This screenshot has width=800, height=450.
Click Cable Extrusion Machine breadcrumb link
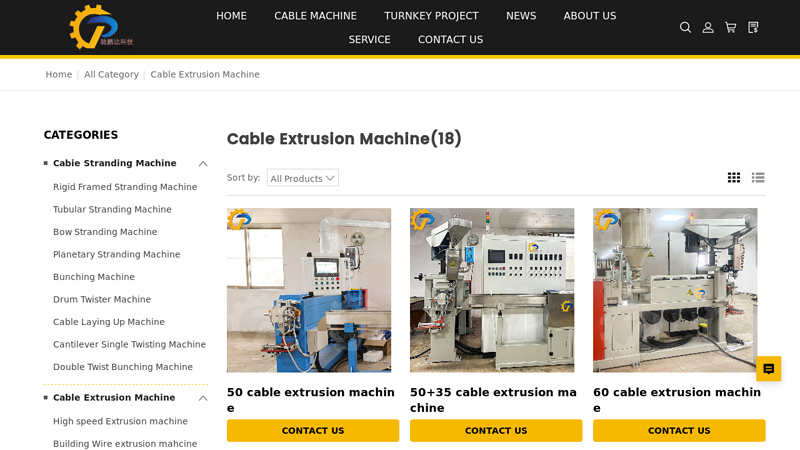coord(205,74)
